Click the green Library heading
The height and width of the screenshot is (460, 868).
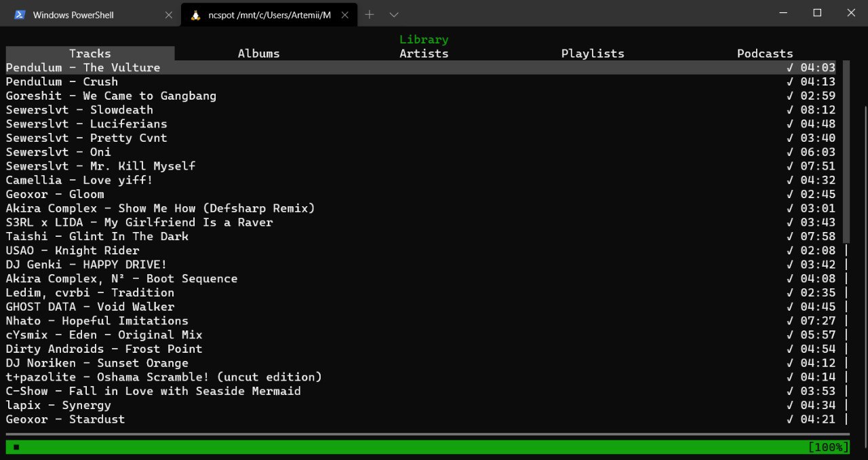coord(424,39)
